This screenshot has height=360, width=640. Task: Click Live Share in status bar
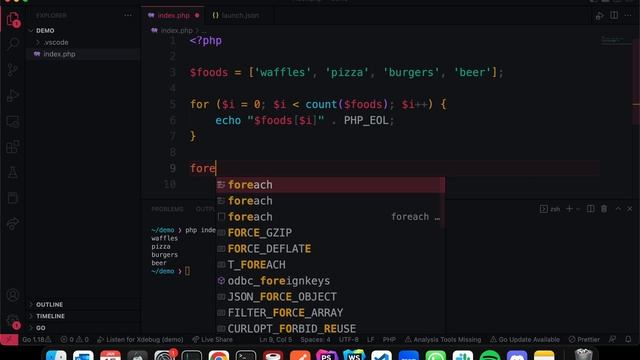pos(212,340)
